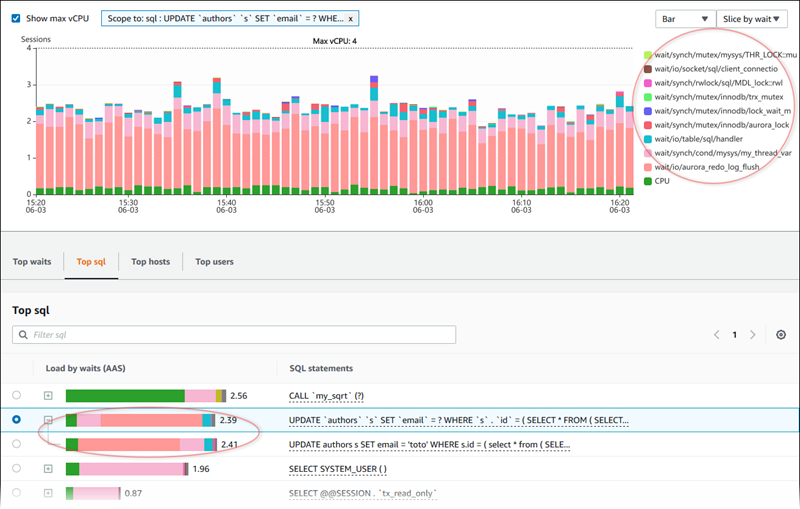Open the Top users tab
The width and height of the screenshot is (800, 509).
(214, 262)
